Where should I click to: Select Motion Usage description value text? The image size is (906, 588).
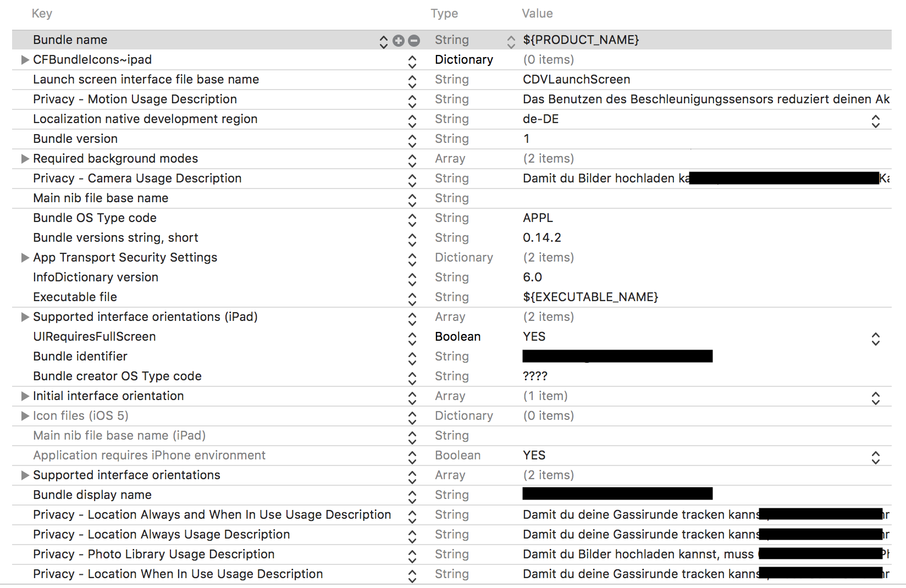coord(706,99)
